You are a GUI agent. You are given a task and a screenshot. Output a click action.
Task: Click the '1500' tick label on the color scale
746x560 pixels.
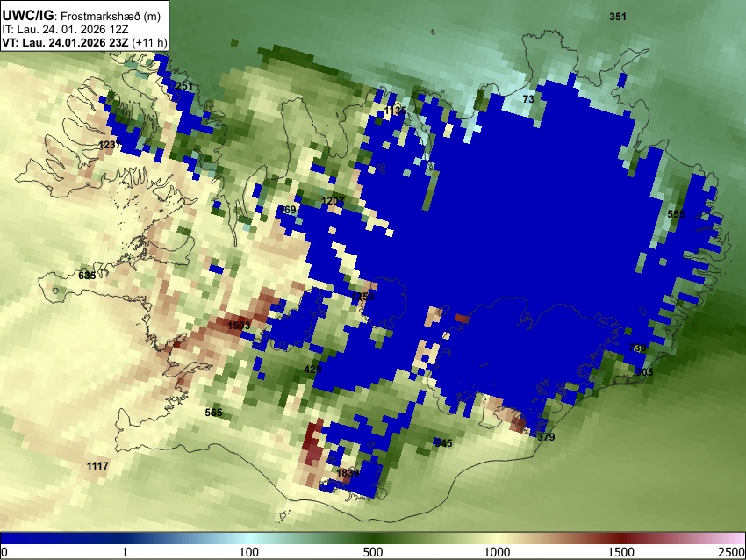(x=621, y=552)
